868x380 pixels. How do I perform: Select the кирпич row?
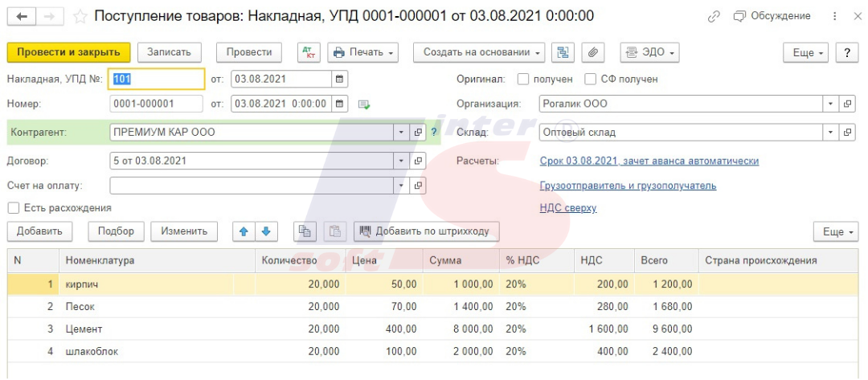(433, 284)
